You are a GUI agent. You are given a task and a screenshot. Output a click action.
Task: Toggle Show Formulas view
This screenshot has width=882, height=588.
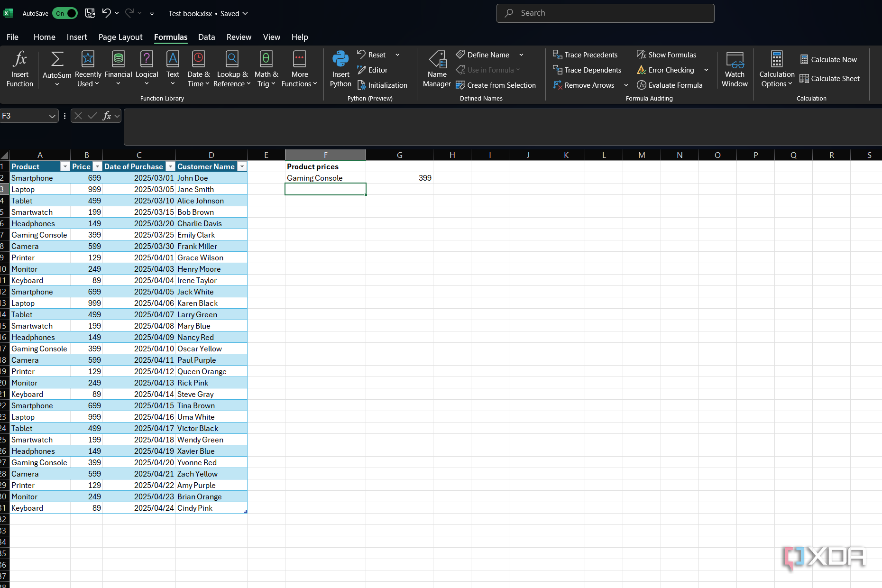(666, 55)
